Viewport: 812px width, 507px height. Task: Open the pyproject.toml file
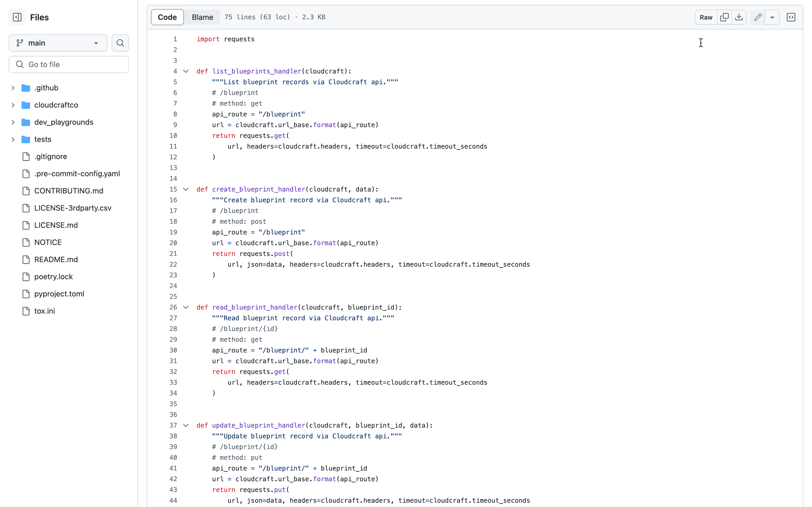pos(59,294)
